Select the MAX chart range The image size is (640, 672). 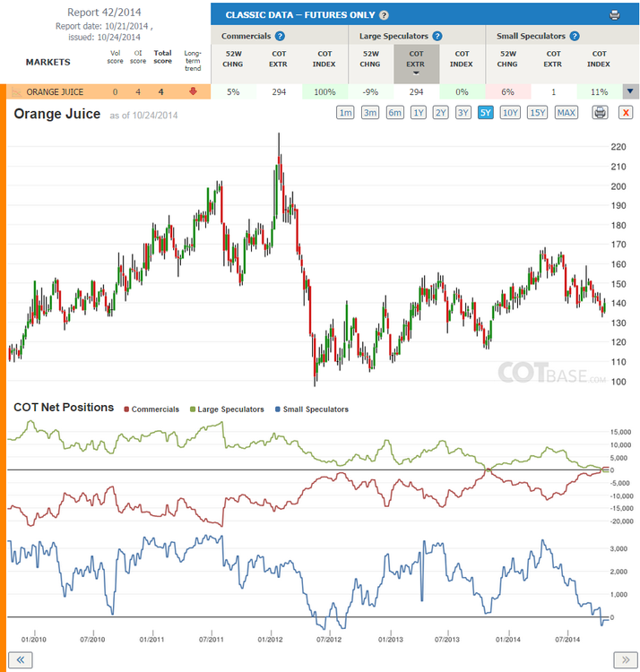tap(566, 113)
